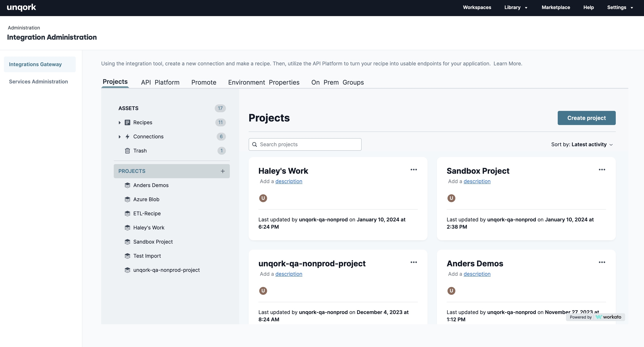The height and width of the screenshot is (347, 644).
Task: Open the Anders Demos card title
Action: point(475,263)
